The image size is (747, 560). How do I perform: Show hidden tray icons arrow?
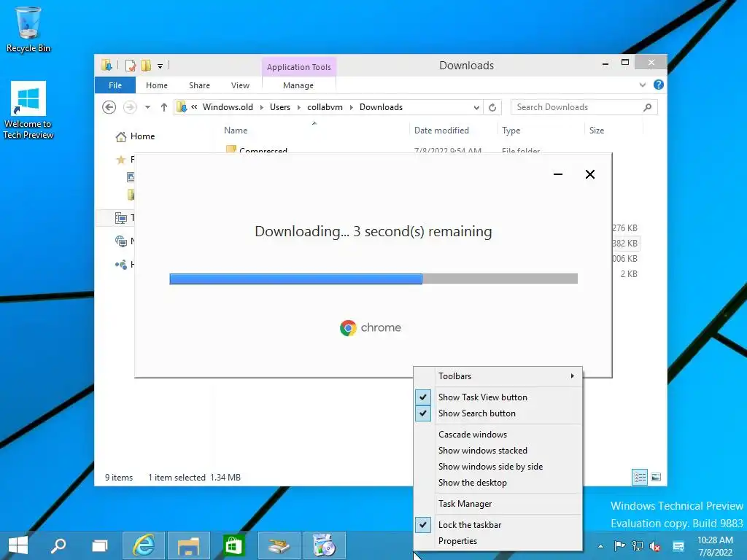(601, 546)
